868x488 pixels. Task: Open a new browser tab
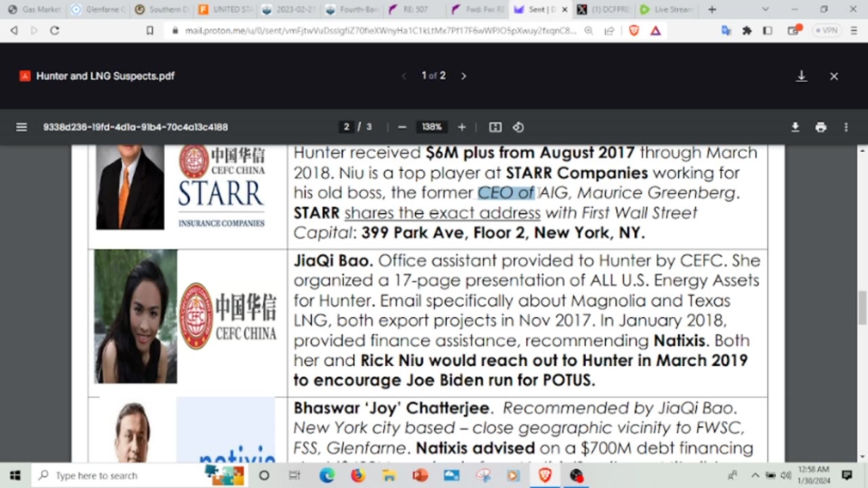pos(712,9)
